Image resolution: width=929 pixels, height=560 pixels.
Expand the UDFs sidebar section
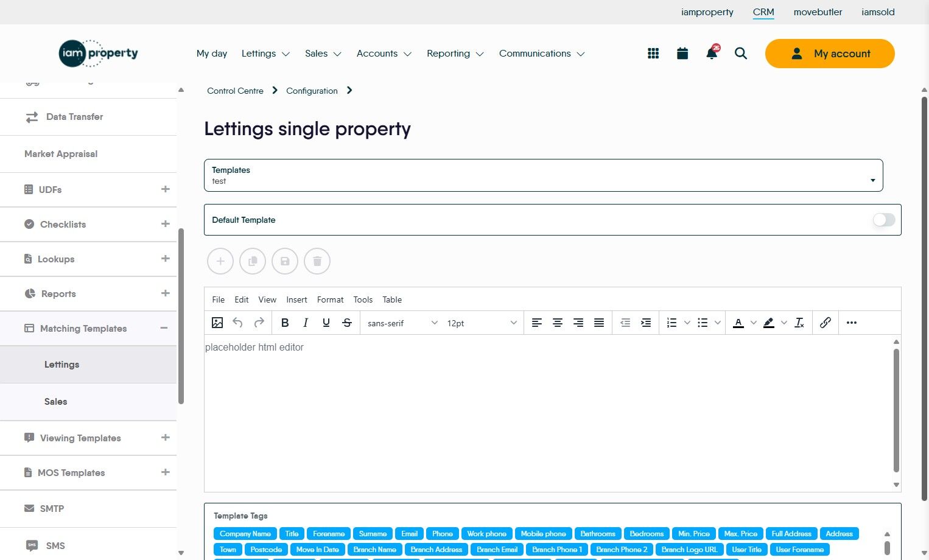[165, 189]
